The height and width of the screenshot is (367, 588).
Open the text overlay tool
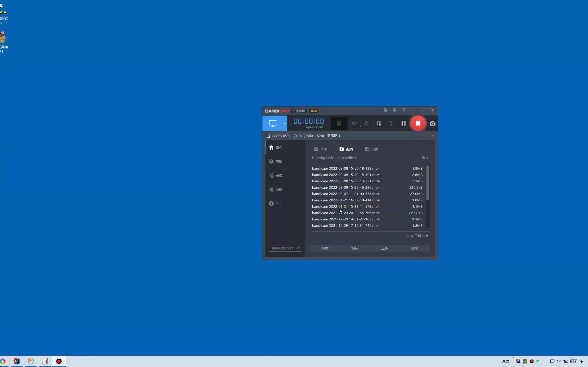pyautogui.click(x=391, y=123)
